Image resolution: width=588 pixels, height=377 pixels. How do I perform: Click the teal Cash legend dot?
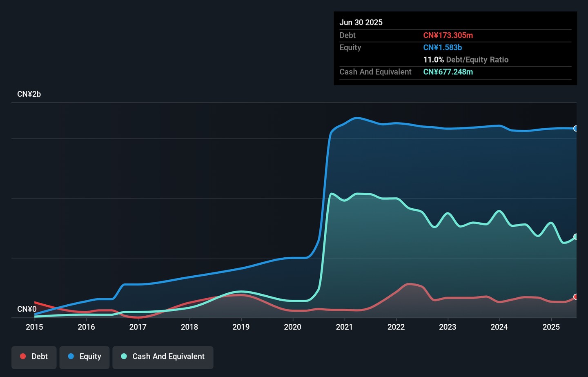tap(124, 357)
